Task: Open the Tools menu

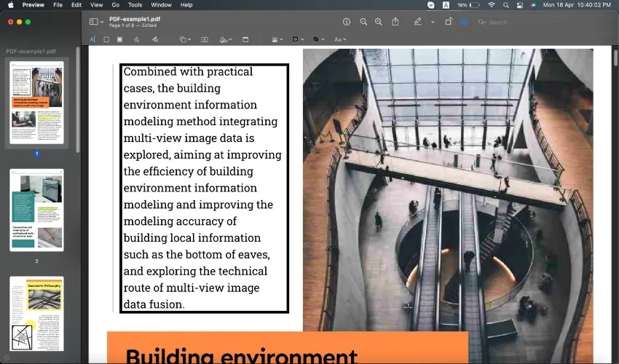Action: 135,4
